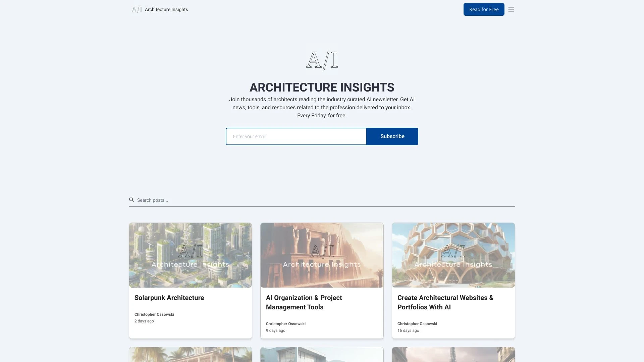Click the search magnifier icon

(x=131, y=200)
